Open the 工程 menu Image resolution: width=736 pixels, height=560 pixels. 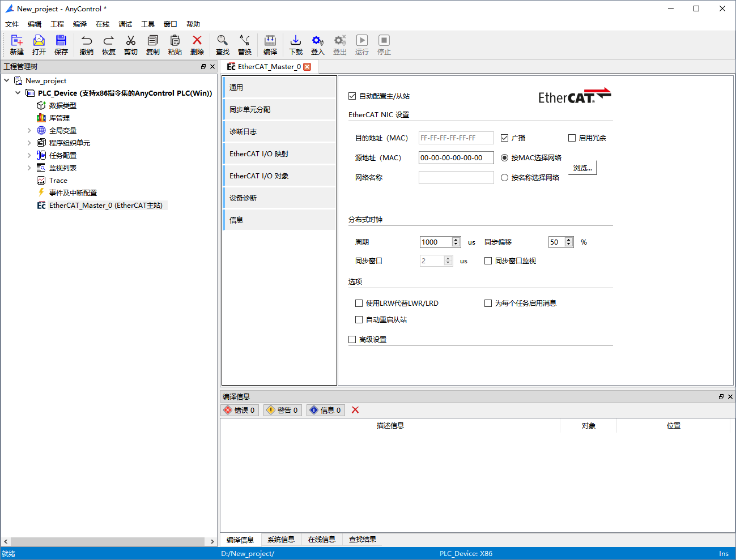[57, 24]
